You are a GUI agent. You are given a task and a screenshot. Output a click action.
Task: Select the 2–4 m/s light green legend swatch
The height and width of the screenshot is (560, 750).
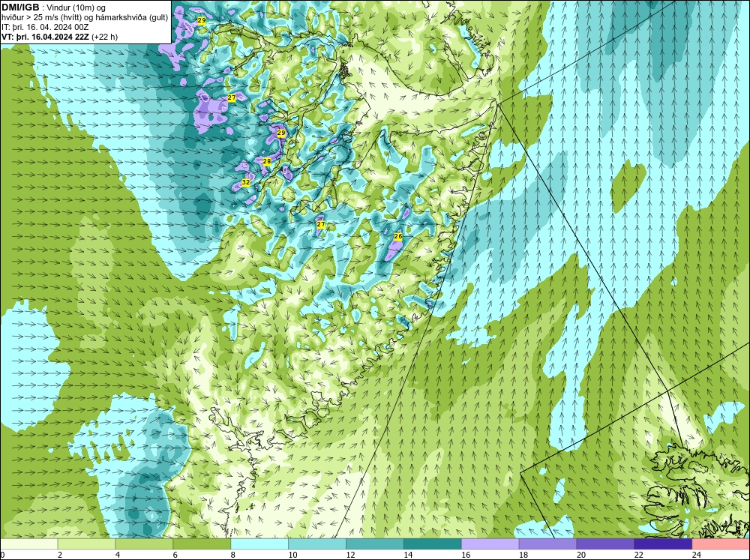click(86, 544)
